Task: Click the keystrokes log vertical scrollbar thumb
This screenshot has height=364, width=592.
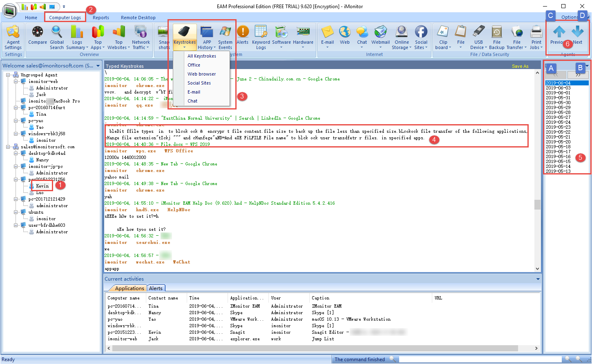Action: (x=537, y=204)
